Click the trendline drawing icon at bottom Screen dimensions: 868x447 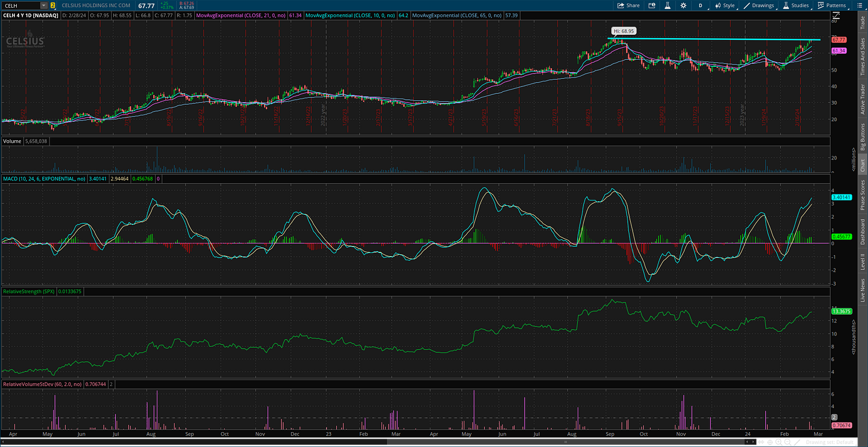coord(797,442)
